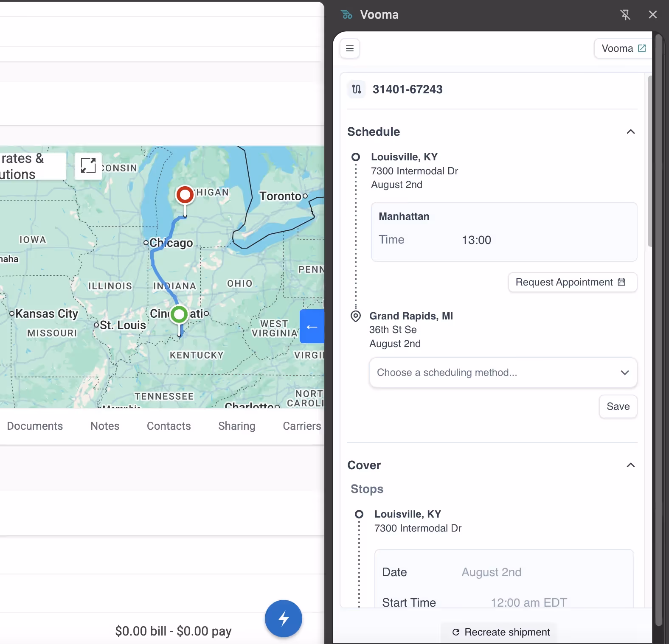Click the Grand Rapids location pin icon
This screenshot has height=644, width=669.
tap(356, 316)
